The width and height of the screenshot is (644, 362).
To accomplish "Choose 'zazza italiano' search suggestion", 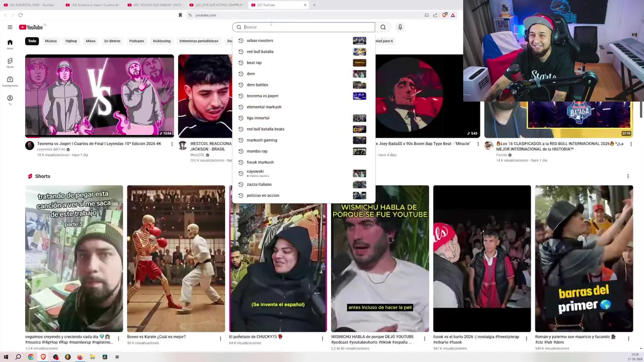I will click(303, 185).
